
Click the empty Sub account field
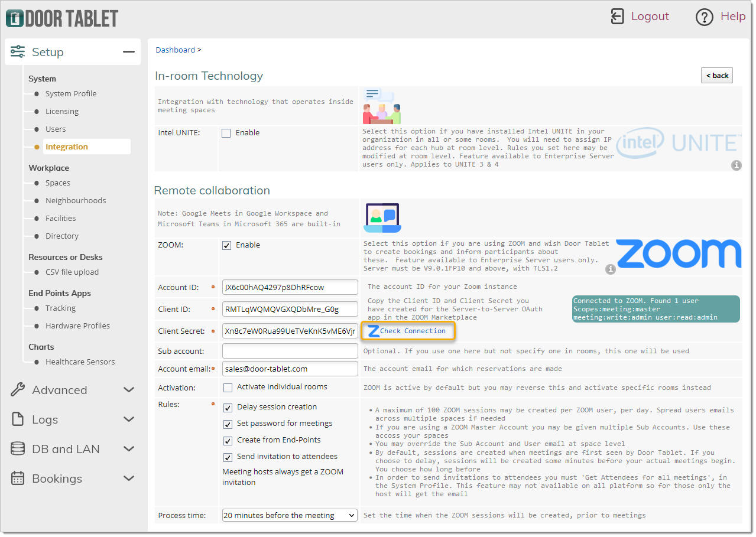click(x=290, y=351)
